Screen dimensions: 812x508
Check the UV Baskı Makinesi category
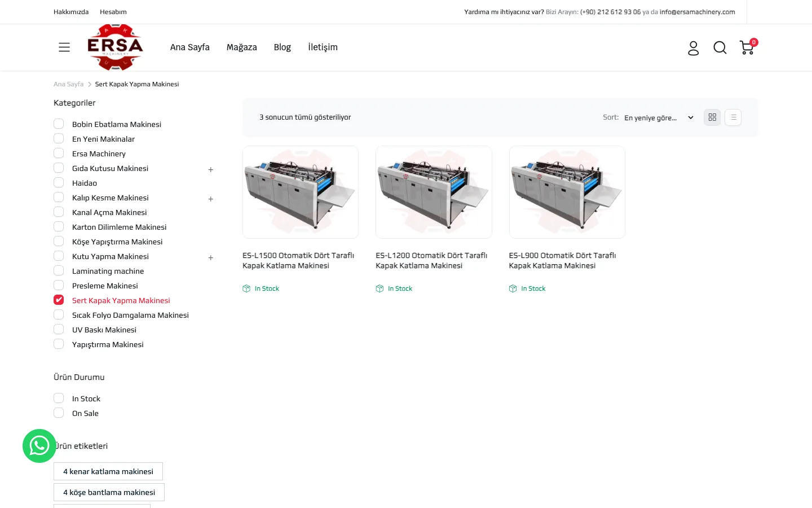click(x=59, y=329)
